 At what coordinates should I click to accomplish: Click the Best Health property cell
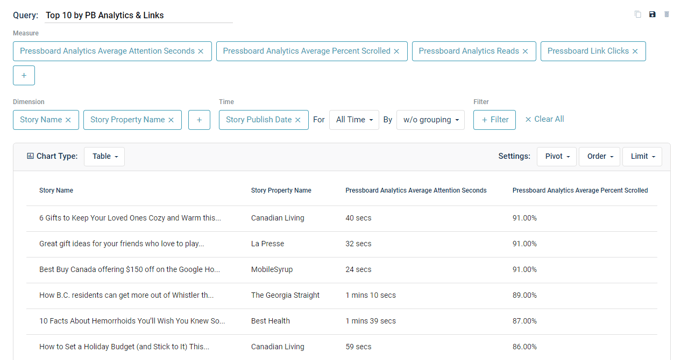tap(270, 321)
